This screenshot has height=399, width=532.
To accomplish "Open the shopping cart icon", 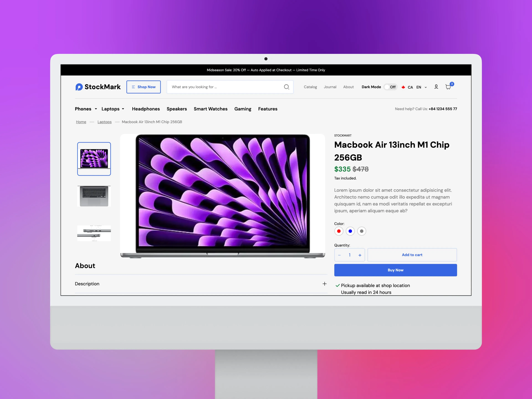I will tap(448, 87).
